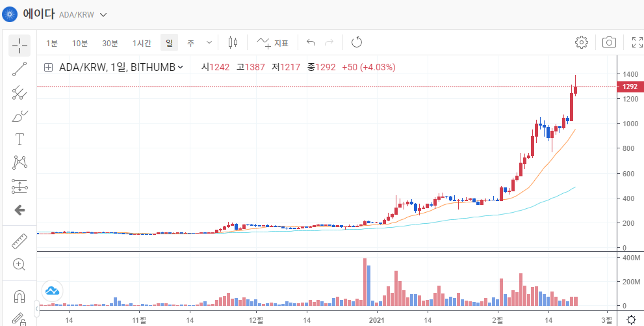
Task: Open chart settings gear icon
Action: 582,42
